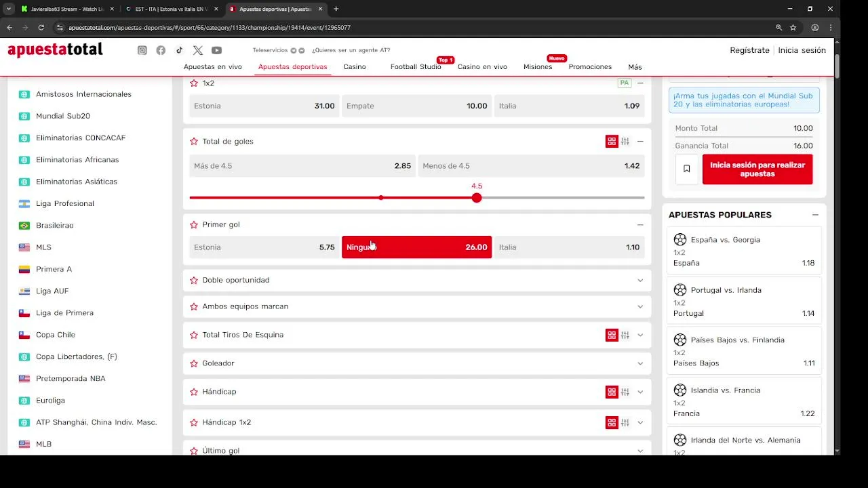Image resolution: width=868 pixels, height=488 pixels.
Task: Go to the Apuestas en vivo tab
Action: coord(213,67)
